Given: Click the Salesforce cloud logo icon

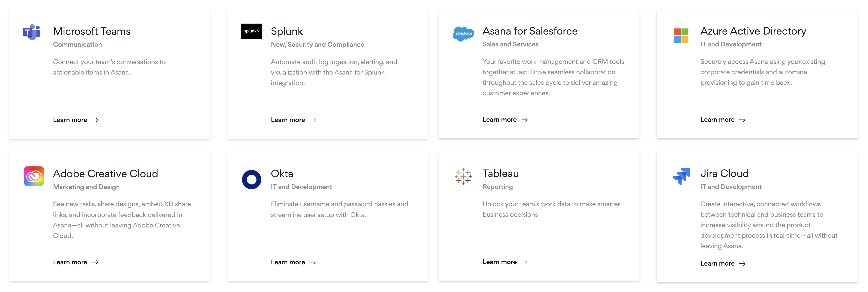Looking at the screenshot, I should click(463, 34).
